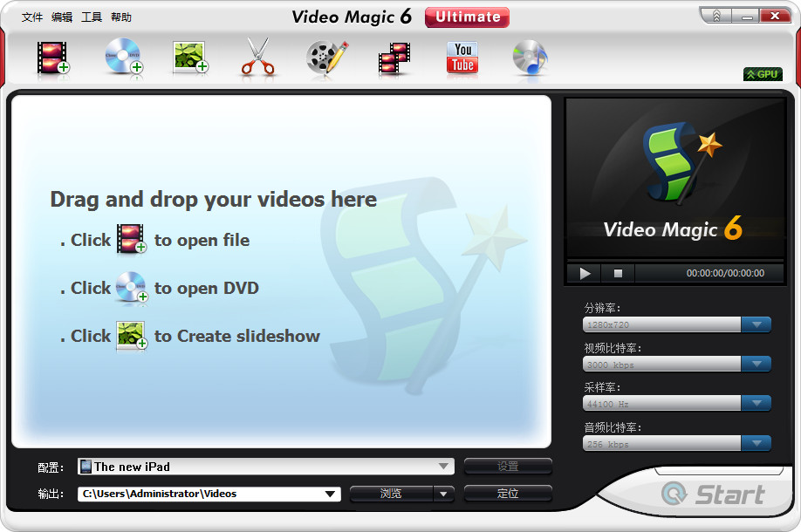Screen dimensions: 801x532
Task: Toggle the GPU acceleration badge
Action: pos(763,74)
